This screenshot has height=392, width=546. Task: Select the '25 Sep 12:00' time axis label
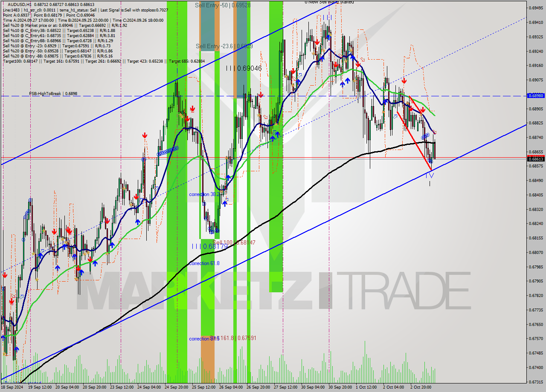204,387
